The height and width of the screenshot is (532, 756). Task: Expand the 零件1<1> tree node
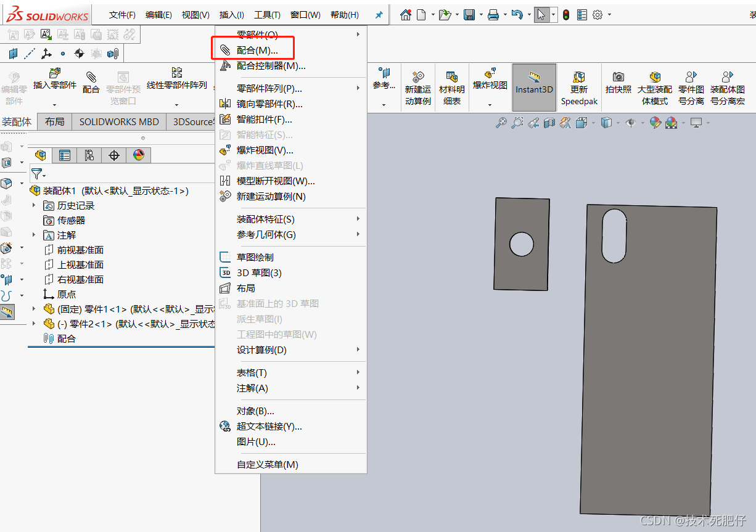(x=35, y=309)
